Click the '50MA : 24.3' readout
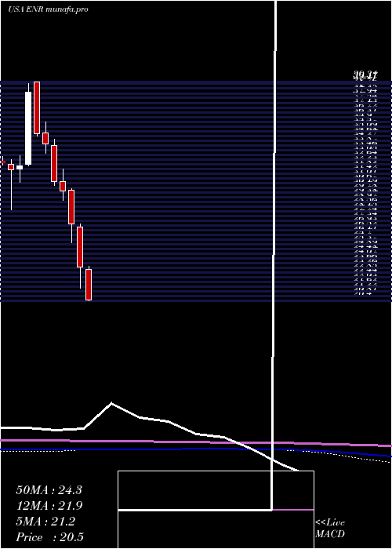 click(x=49, y=490)
